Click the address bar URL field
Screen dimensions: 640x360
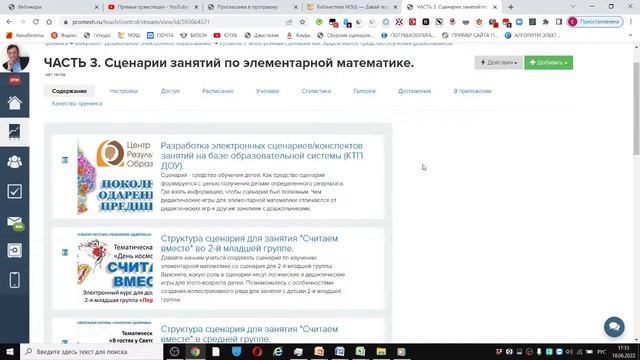[176, 22]
